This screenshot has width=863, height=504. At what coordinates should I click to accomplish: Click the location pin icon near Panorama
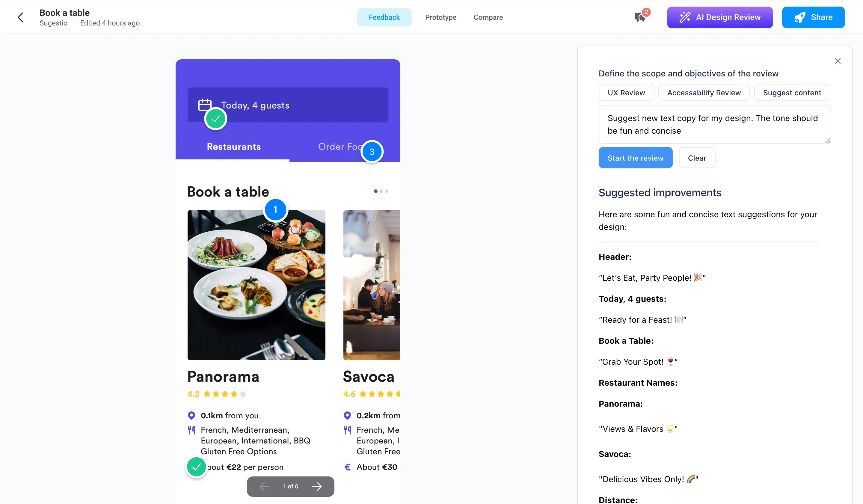pos(192,415)
